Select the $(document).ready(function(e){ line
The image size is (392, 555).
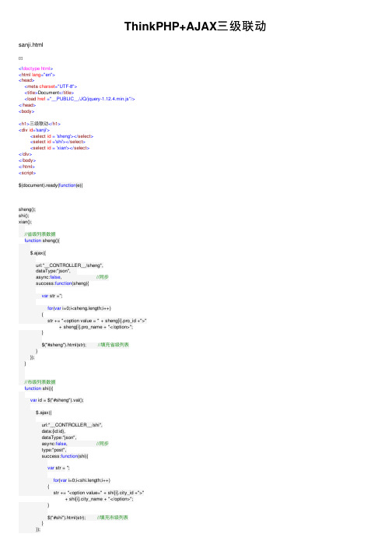tap(51, 185)
